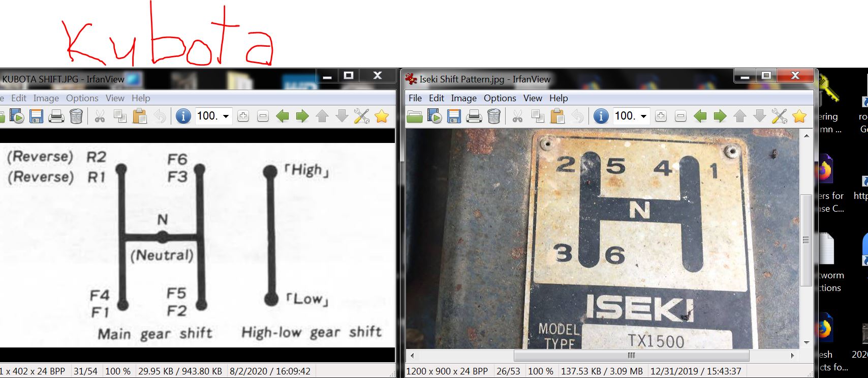The height and width of the screenshot is (378, 868).
Task: Click horizontal scrollbar thumb in Iseki window
Action: (x=631, y=355)
